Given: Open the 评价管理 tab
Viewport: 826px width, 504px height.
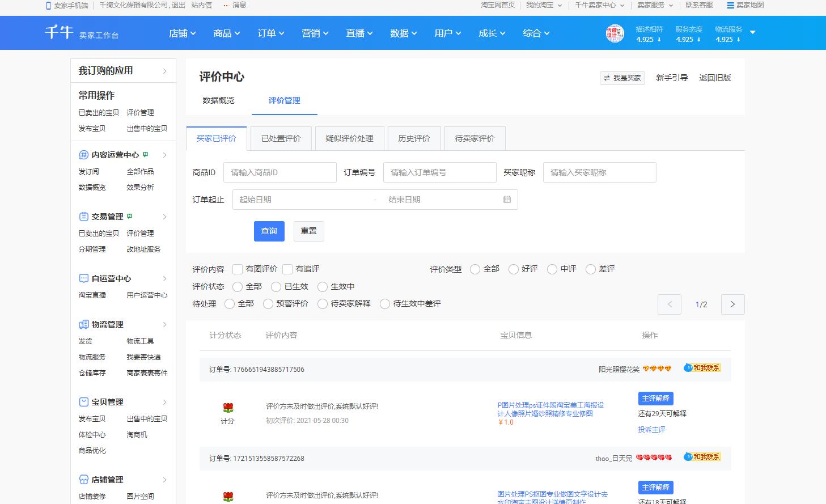Looking at the screenshot, I should [285, 100].
